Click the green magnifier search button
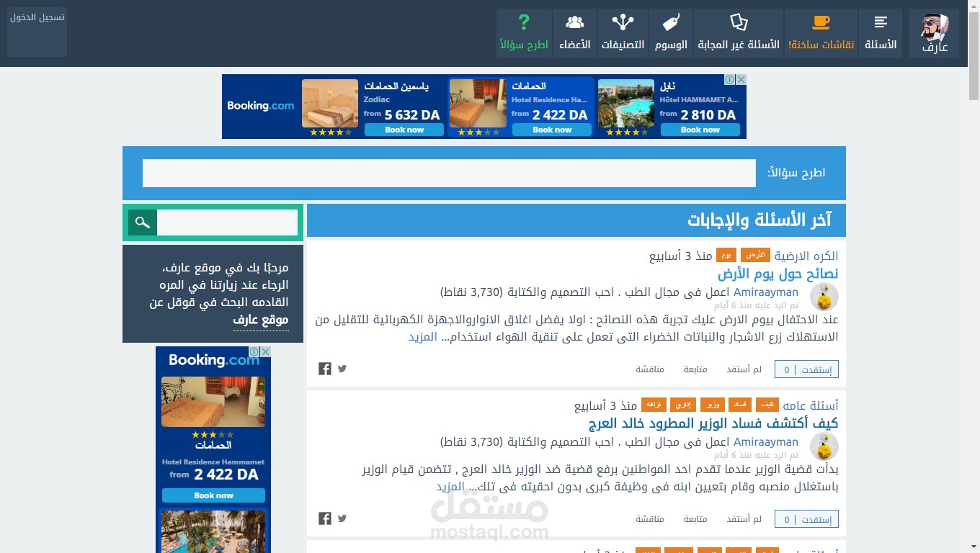 tap(143, 222)
